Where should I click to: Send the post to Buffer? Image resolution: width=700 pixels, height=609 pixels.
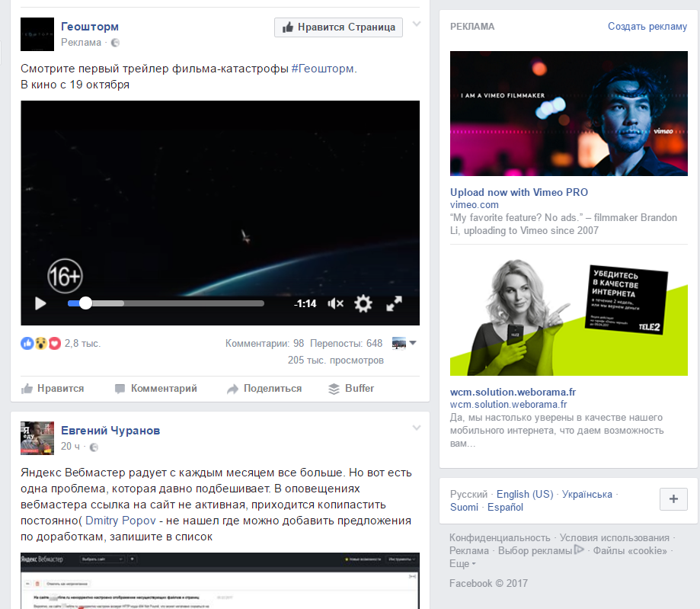coord(351,388)
